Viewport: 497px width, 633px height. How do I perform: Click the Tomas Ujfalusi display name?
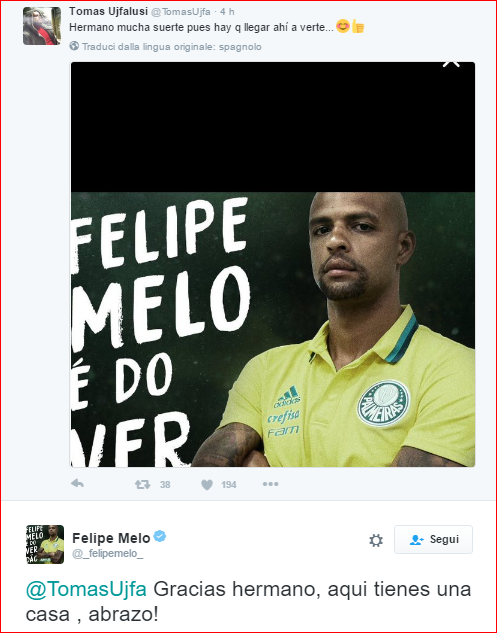pyautogui.click(x=108, y=12)
